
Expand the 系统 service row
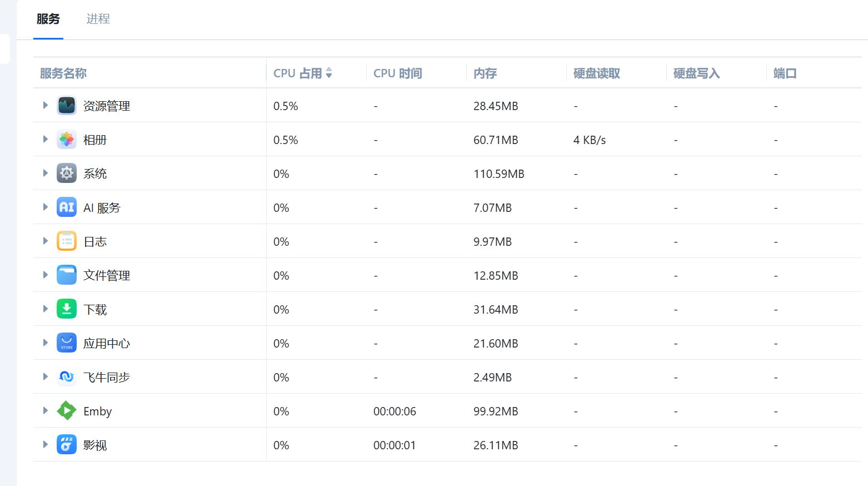point(46,173)
